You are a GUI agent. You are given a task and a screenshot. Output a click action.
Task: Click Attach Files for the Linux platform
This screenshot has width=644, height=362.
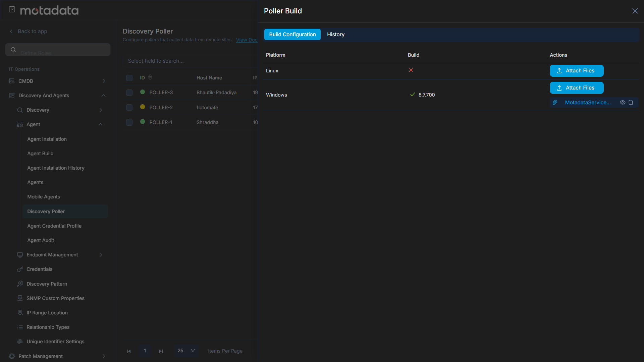tap(577, 71)
